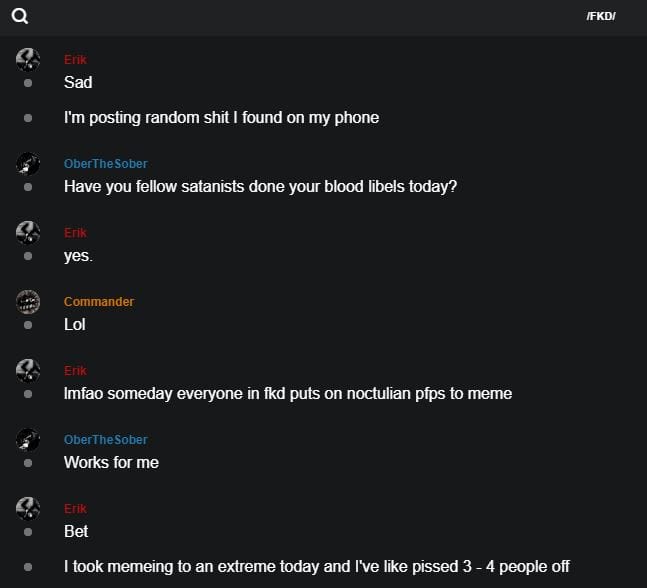The height and width of the screenshot is (588, 647).
Task: Open Commander's avatar icon
Action: coord(28,301)
